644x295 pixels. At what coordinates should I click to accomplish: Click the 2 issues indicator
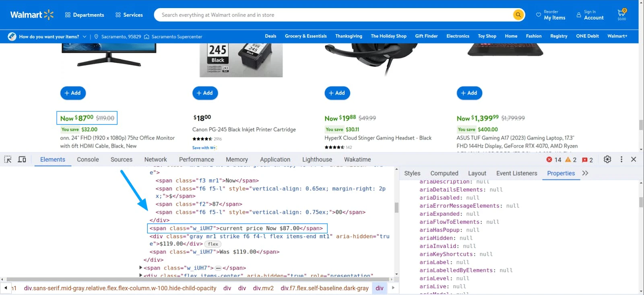[588, 160]
